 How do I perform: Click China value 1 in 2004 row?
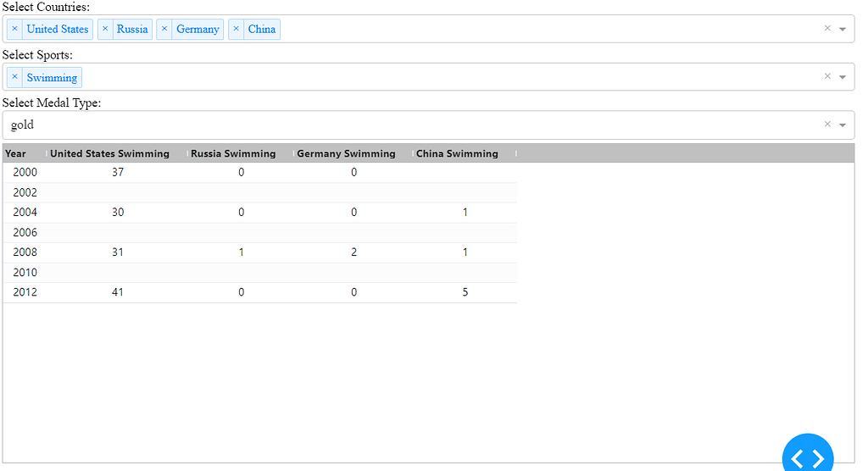[x=465, y=213]
